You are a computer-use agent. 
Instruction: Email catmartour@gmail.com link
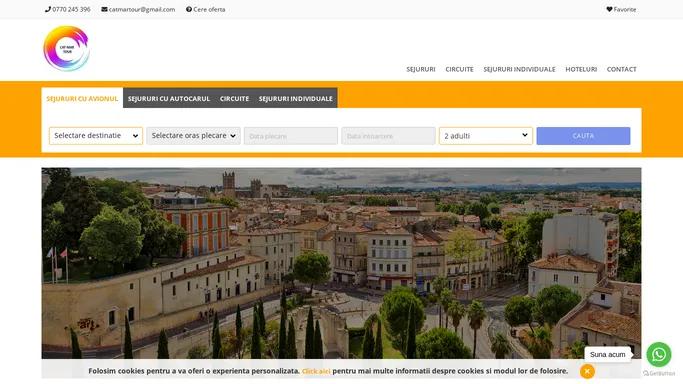pyautogui.click(x=142, y=9)
